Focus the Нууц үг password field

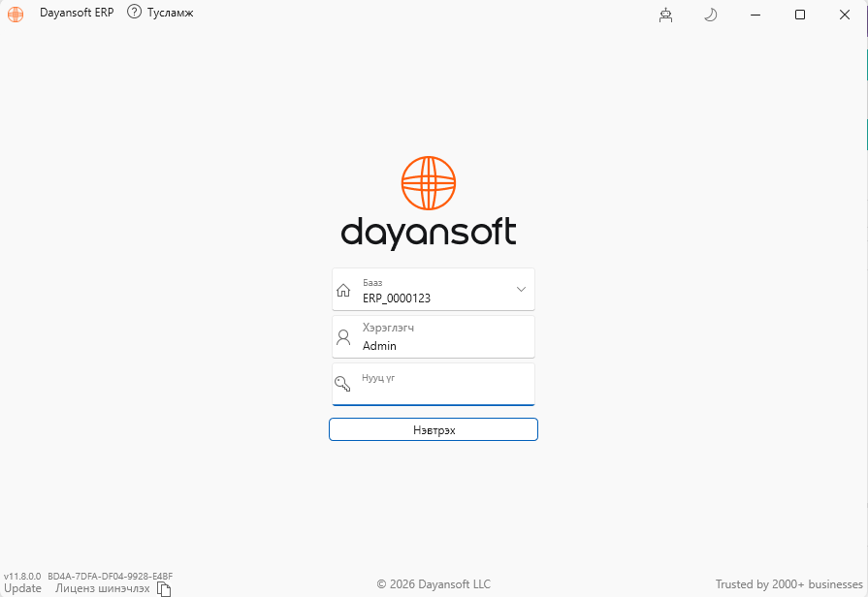pyautogui.click(x=434, y=384)
